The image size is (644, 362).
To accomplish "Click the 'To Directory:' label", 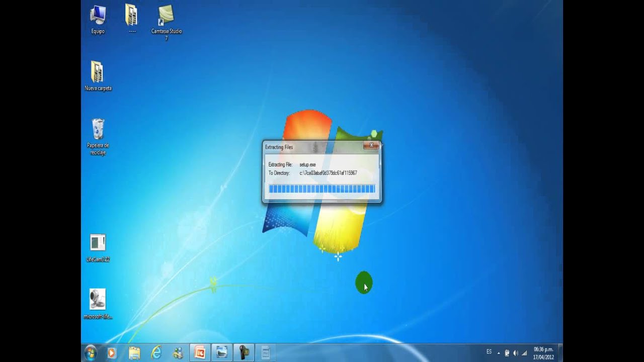I will (x=279, y=173).
